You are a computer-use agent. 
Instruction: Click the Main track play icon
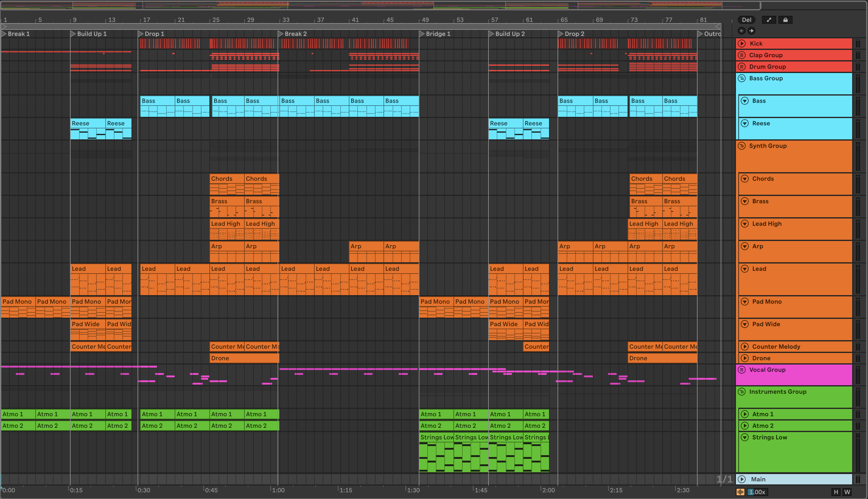pyautogui.click(x=742, y=479)
